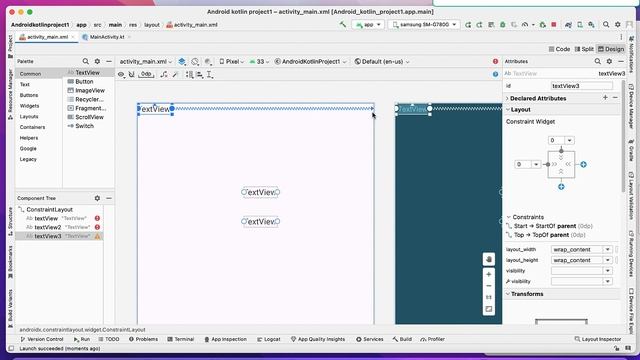Open Terminal tool window

[180, 339]
